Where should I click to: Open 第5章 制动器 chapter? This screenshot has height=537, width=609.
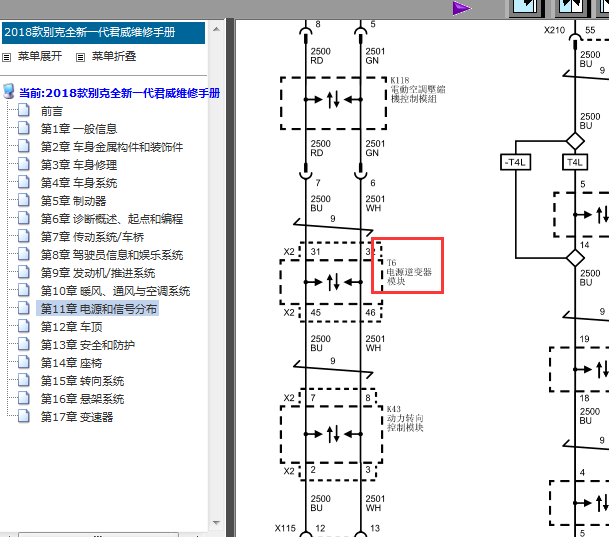tap(73, 201)
